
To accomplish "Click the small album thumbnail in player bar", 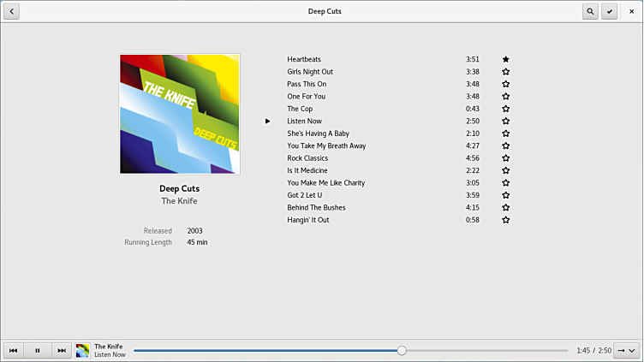I will tap(82, 350).
